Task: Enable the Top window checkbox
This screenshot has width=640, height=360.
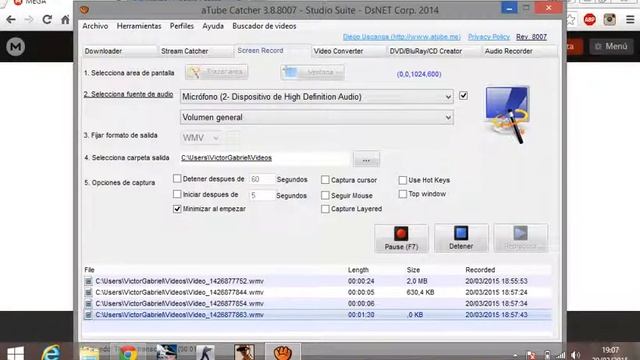Action: (402, 194)
